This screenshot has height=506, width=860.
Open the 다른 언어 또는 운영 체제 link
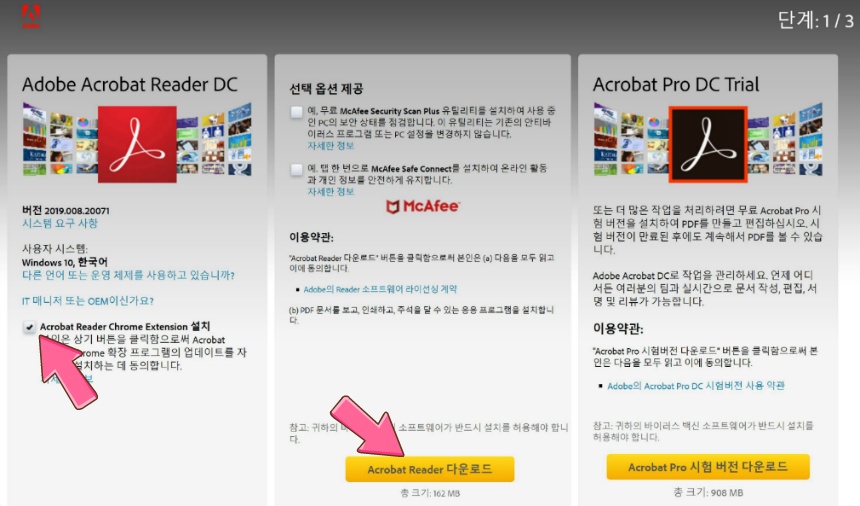pyautogui.click(x=128, y=275)
